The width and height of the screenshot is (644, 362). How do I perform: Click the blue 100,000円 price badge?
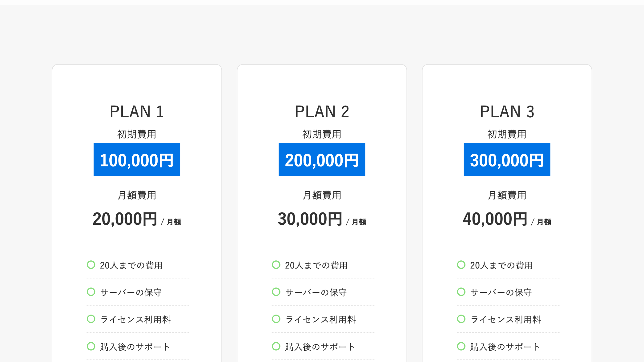[137, 159]
